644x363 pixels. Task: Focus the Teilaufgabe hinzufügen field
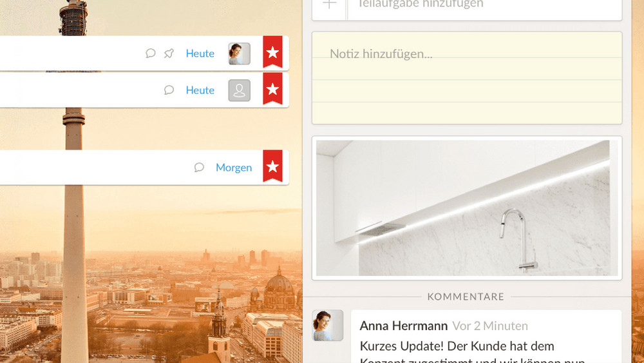tap(483, 5)
